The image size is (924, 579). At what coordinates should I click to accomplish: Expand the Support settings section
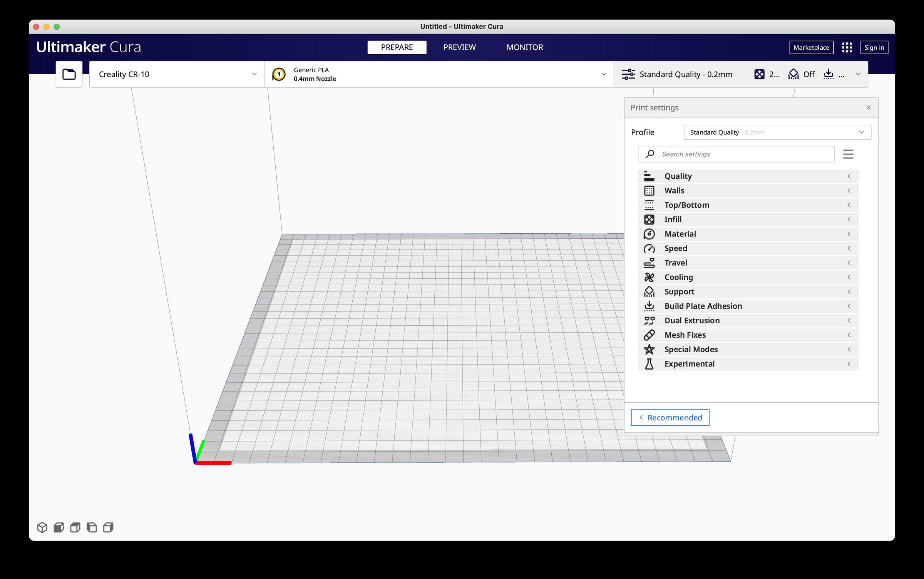tap(748, 291)
